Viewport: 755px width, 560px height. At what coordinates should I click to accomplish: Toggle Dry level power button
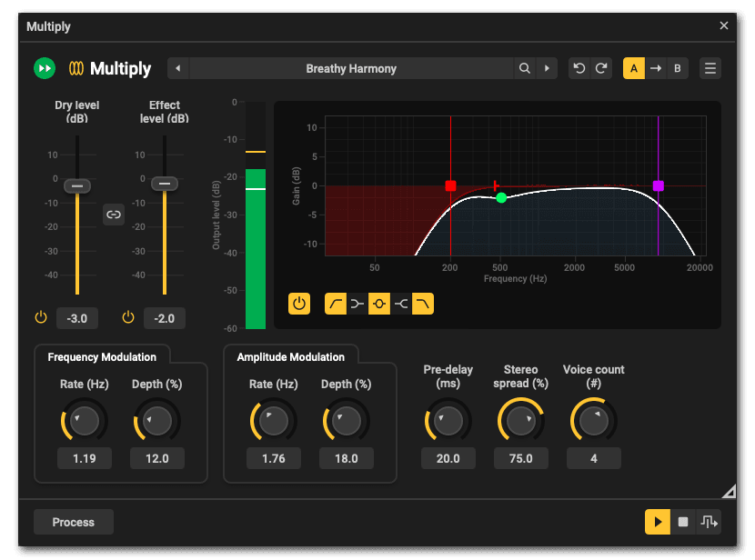41,317
